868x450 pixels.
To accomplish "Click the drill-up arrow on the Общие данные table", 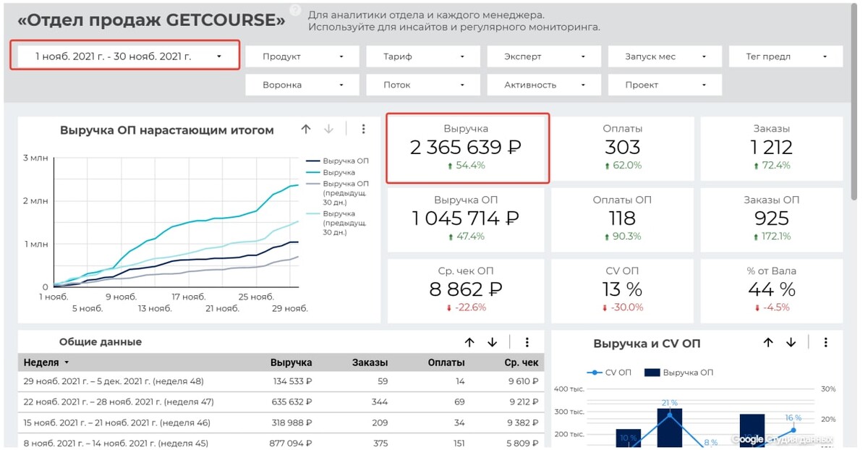I will [x=469, y=342].
